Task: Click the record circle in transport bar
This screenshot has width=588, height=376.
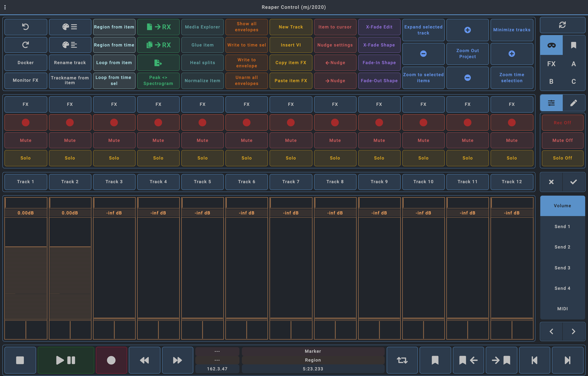Action: [111, 360]
